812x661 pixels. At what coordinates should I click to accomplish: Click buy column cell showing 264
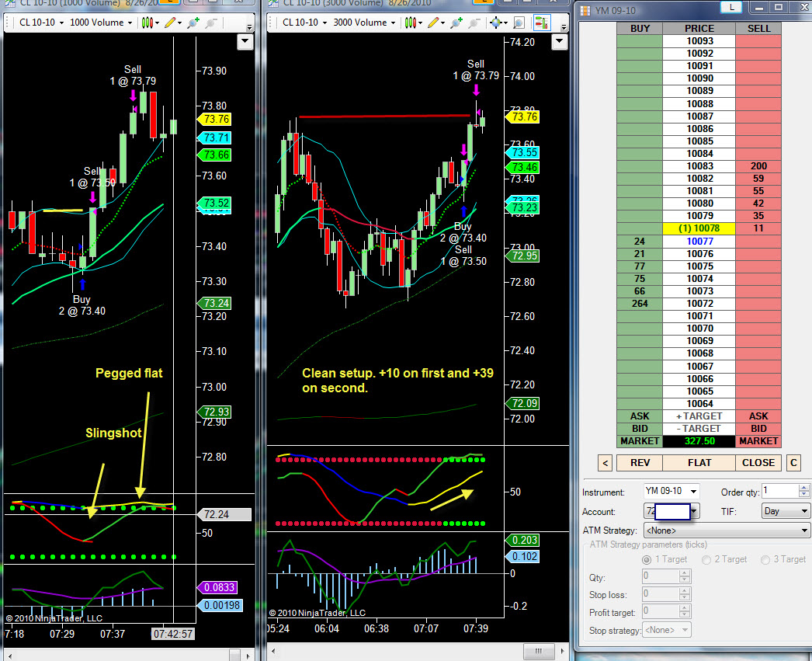(x=640, y=304)
